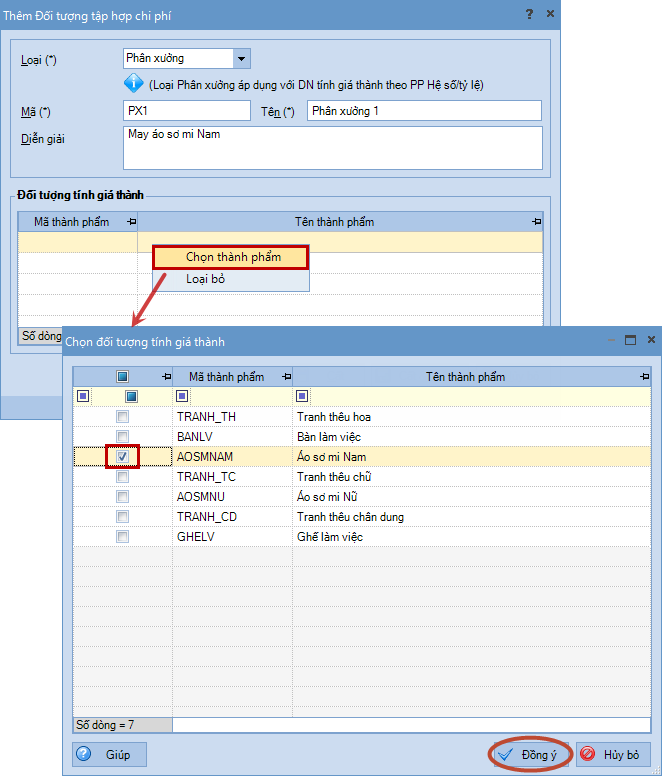Click the Diễn giải text field
The image size is (662, 776).
[x=332, y=148]
